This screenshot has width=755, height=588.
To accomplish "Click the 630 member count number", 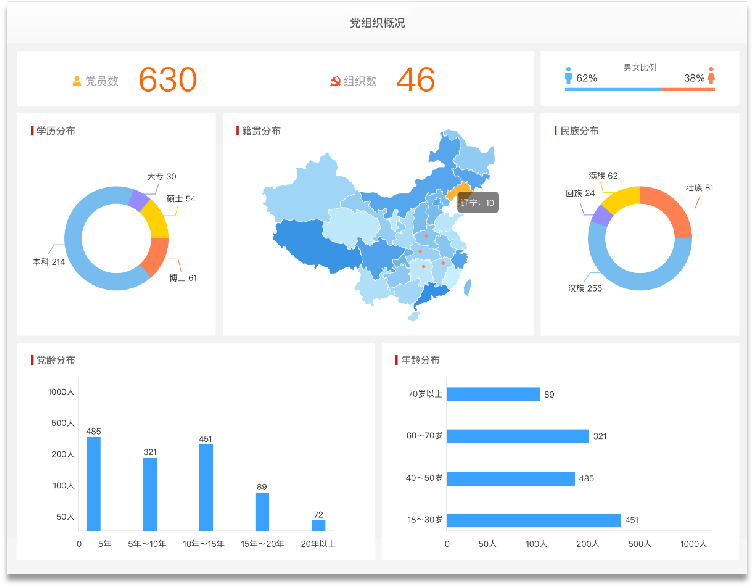I will 167,80.
